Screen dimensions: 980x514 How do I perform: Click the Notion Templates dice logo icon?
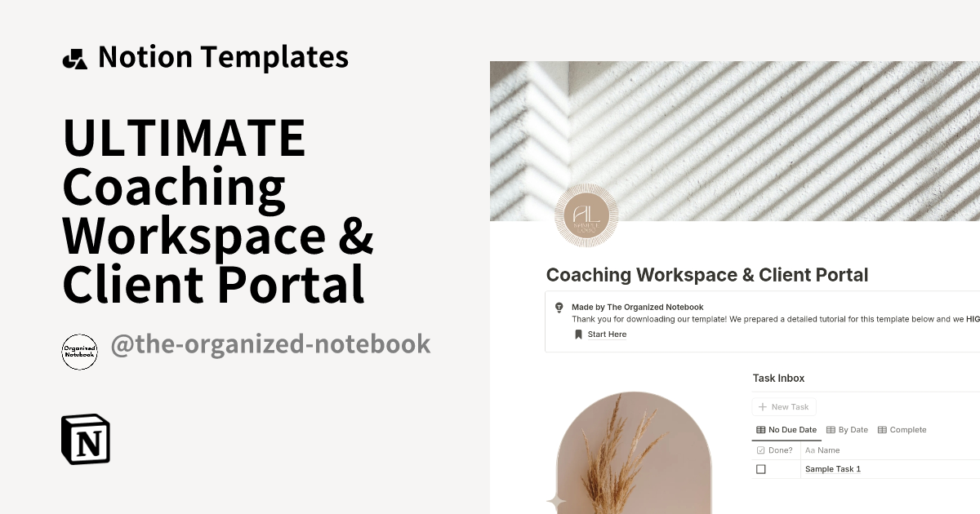75,56
